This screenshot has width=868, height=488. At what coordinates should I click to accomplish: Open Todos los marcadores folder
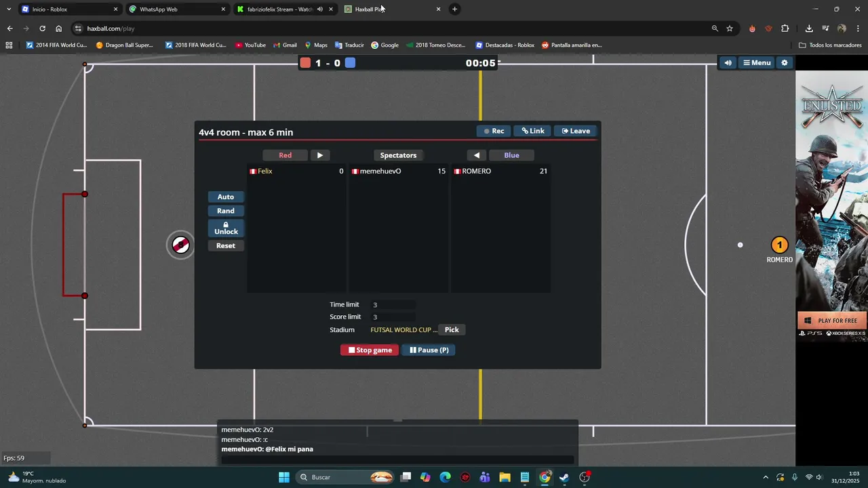tap(831, 45)
